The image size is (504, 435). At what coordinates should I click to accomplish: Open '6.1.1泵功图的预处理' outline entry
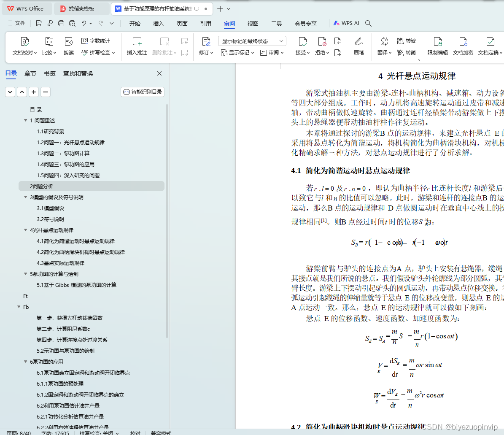coord(60,384)
